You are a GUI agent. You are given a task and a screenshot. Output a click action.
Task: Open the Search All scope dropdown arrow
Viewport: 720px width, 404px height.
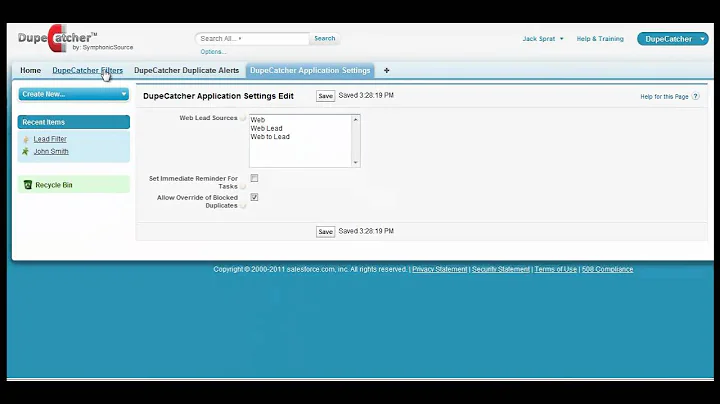(x=240, y=39)
